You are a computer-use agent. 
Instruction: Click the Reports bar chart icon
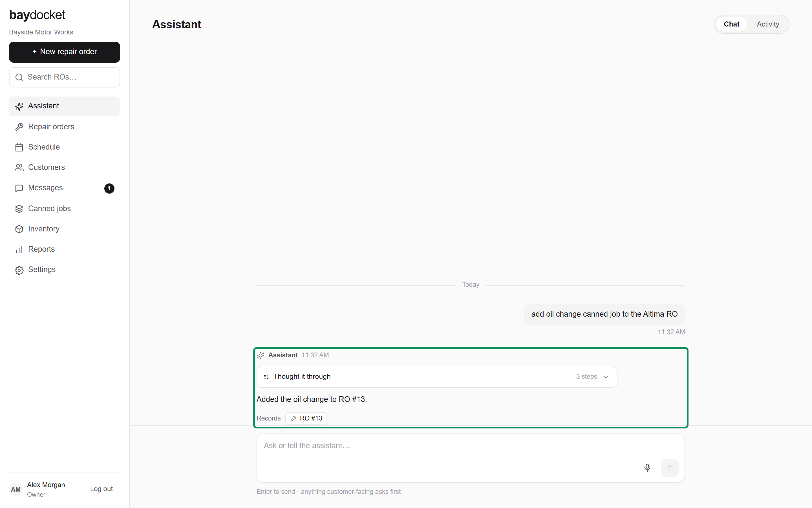pyautogui.click(x=19, y=250)
